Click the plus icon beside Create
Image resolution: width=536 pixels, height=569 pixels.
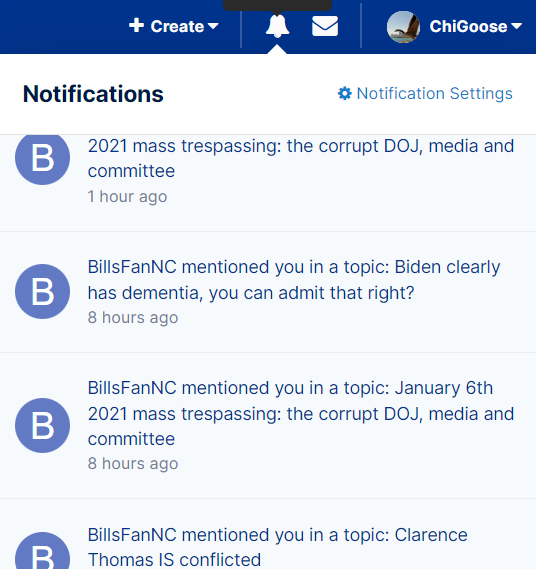coord(136,25)
